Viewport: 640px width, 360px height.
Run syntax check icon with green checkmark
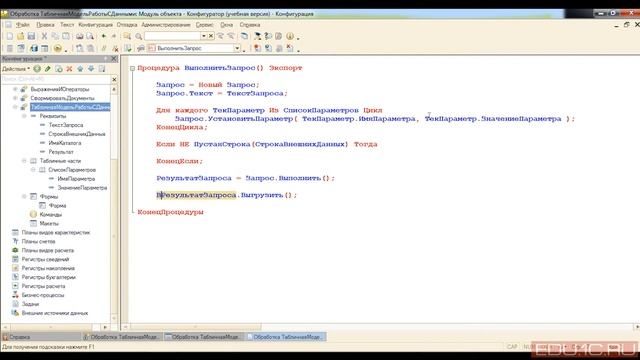click(128, 48)
